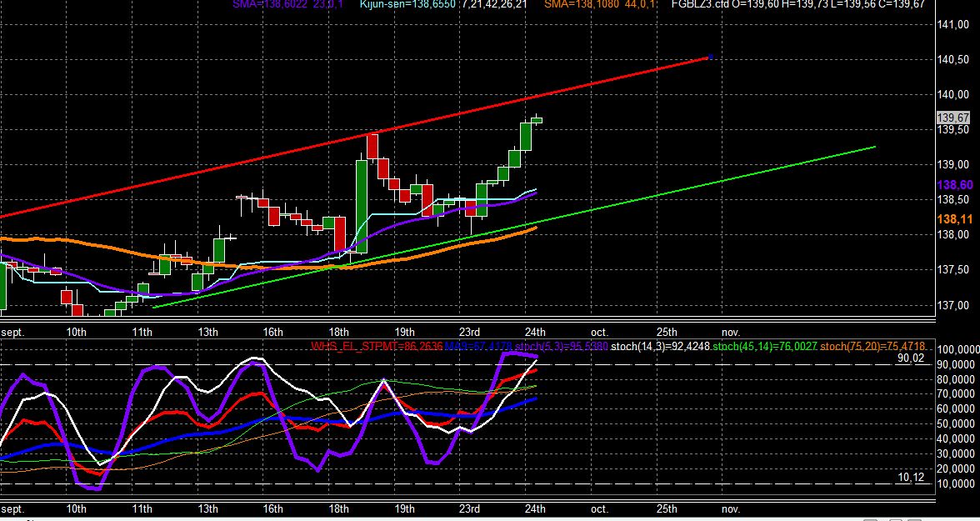Image resolution: width=980 pixels, height=521 pixels.
Task: Click the 139,00 price axis label
Action: click(x=953, y=164)
